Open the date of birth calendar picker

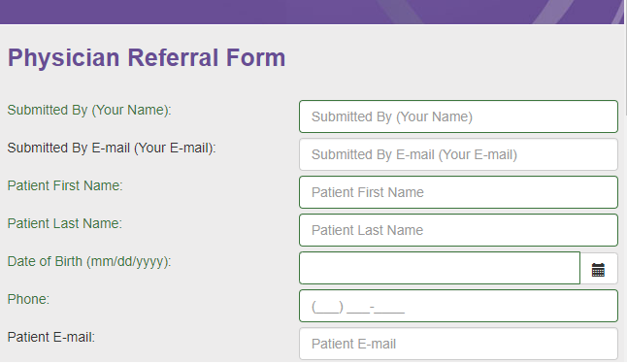(598, 269)
